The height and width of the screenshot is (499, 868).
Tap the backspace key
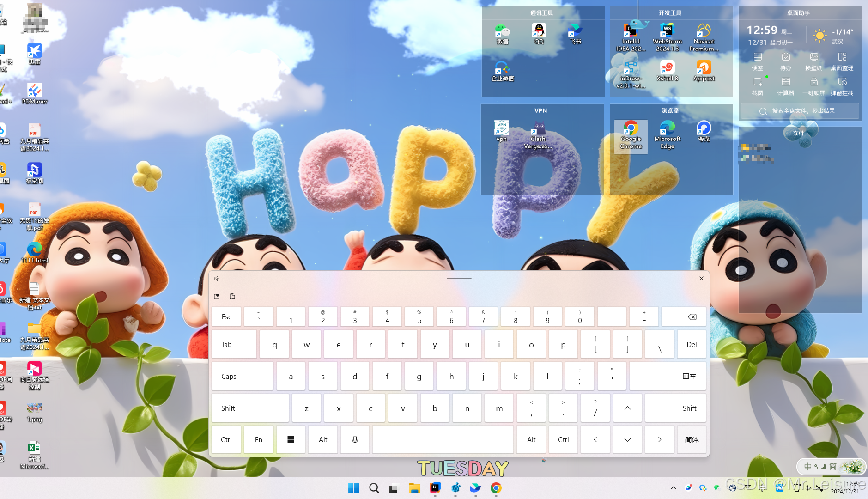[x=684, y=316]
